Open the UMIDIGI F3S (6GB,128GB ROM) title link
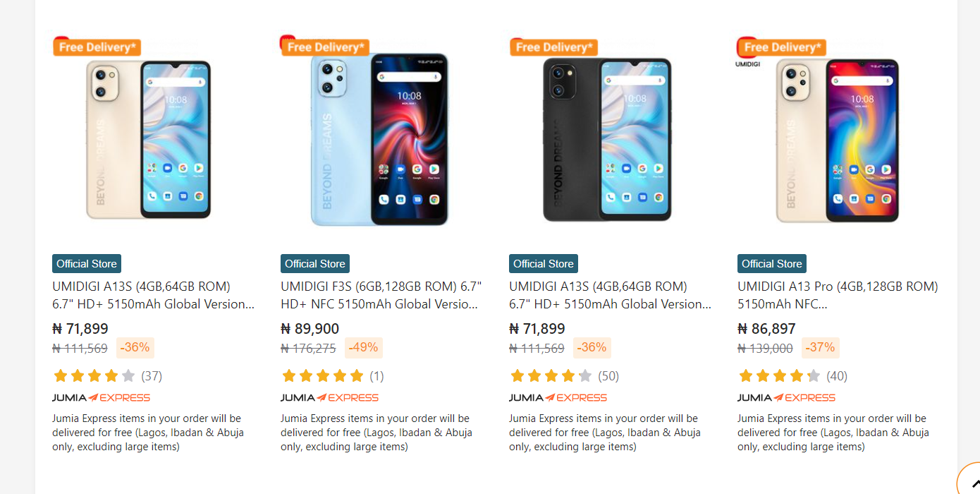980x494 pixels. (381, 296)
